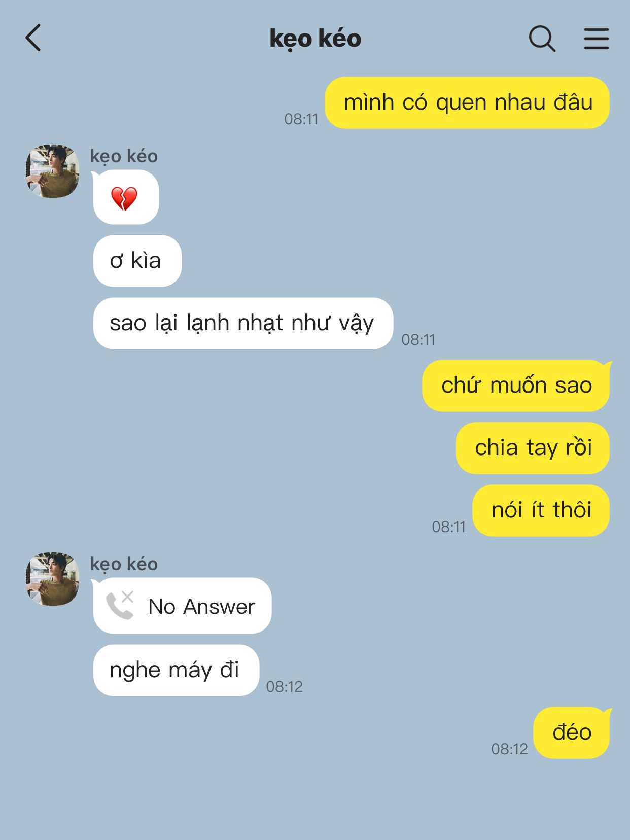Viewport: 630px width, 840px height.
Task: Select "sao lại lạnh nhạt như vậy" bubble
Action: (243, 323)
